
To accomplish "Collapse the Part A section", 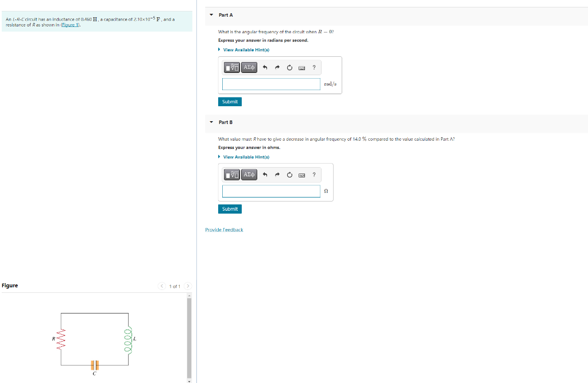I will (211, 15).
